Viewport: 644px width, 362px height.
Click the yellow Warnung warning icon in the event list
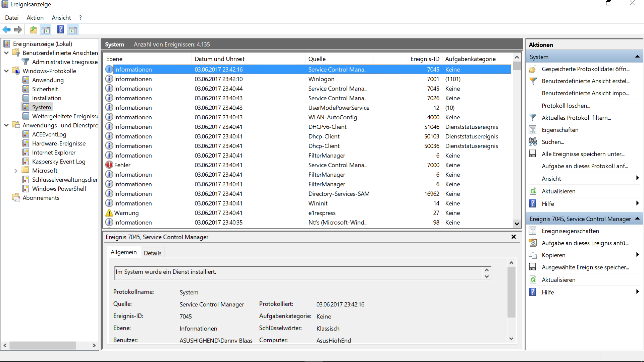coord(109,213)
